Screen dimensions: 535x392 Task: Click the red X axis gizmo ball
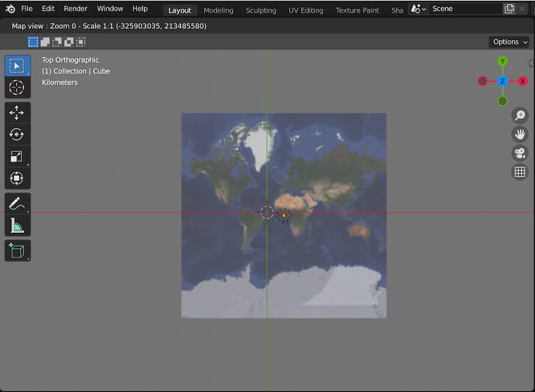pos(523,81)
